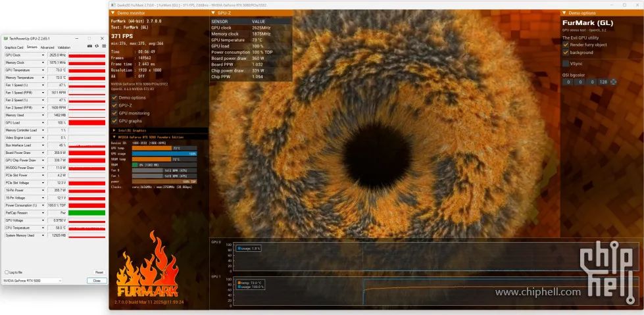
Task: Click the 355.7 W 16-Pin Power value
Action: [x=57, y=190]
